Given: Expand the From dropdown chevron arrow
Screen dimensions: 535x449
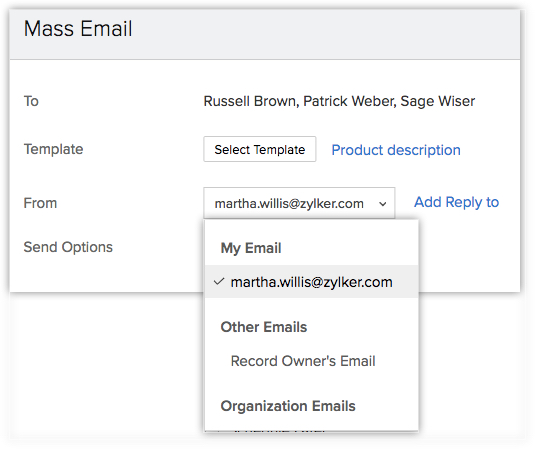Looking at the screenshot, I should coord(383,204).
